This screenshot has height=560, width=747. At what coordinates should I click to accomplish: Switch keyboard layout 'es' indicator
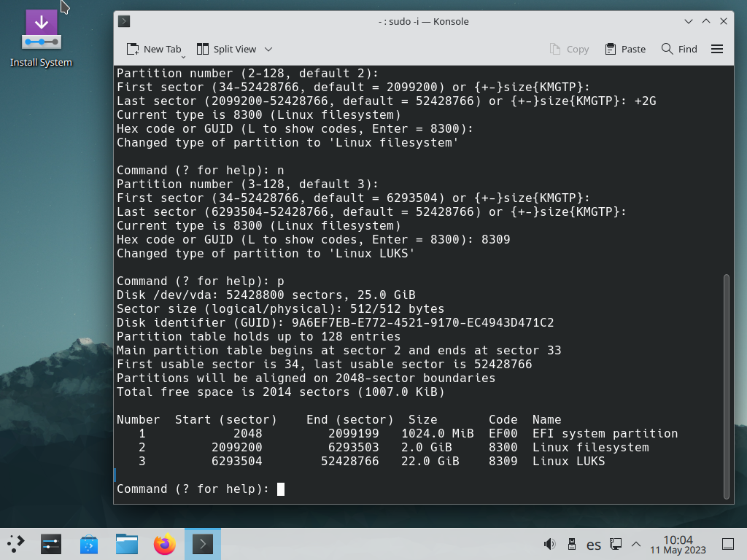click(594, 544)
